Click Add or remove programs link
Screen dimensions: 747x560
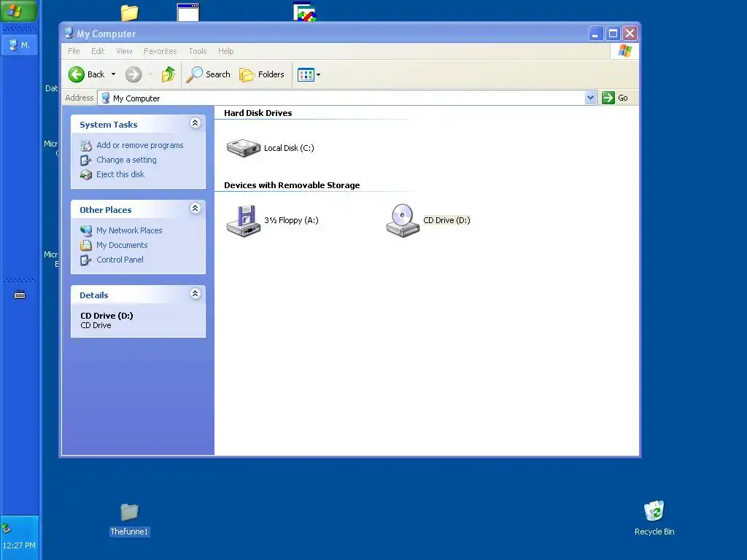pos(139,145)
